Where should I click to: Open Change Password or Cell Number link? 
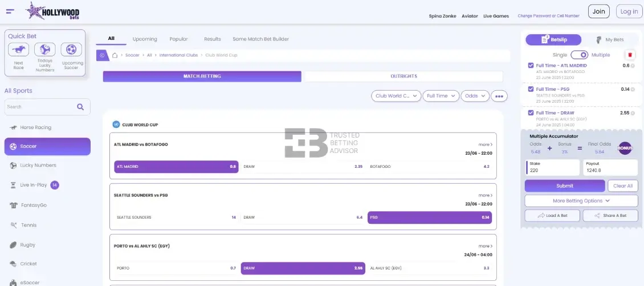pos(548,16)
